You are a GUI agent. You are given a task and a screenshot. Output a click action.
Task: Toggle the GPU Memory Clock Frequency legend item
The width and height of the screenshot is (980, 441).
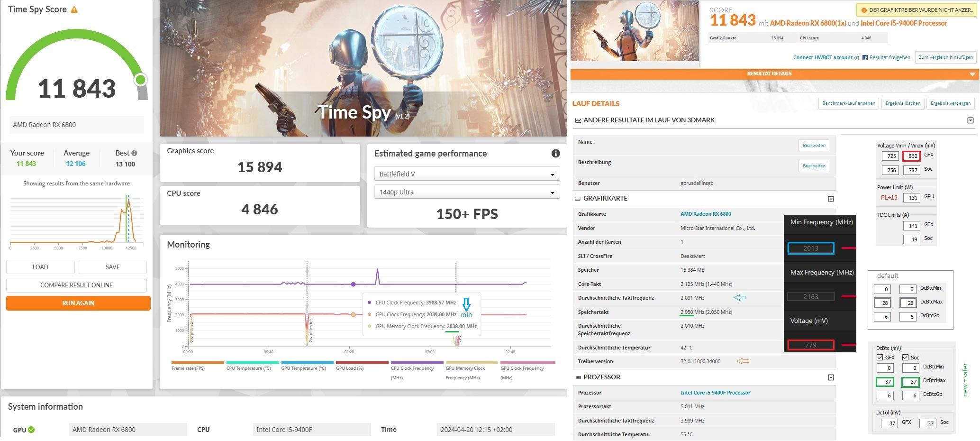472,370
